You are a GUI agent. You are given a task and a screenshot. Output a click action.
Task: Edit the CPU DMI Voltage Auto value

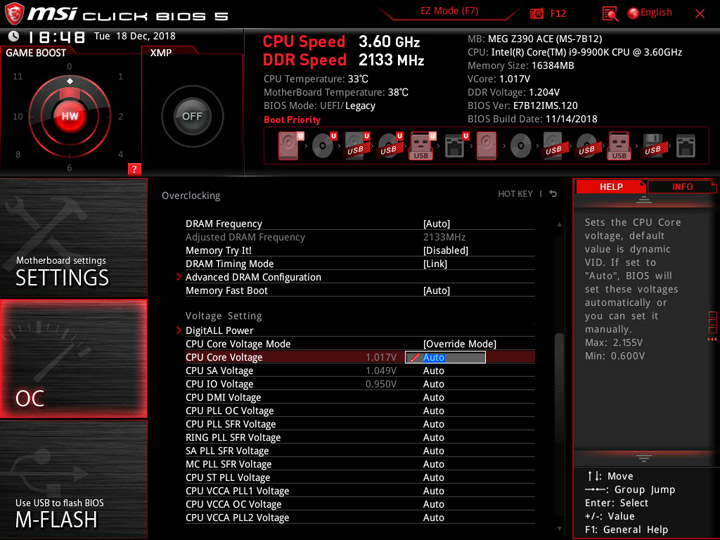(433, 397)
